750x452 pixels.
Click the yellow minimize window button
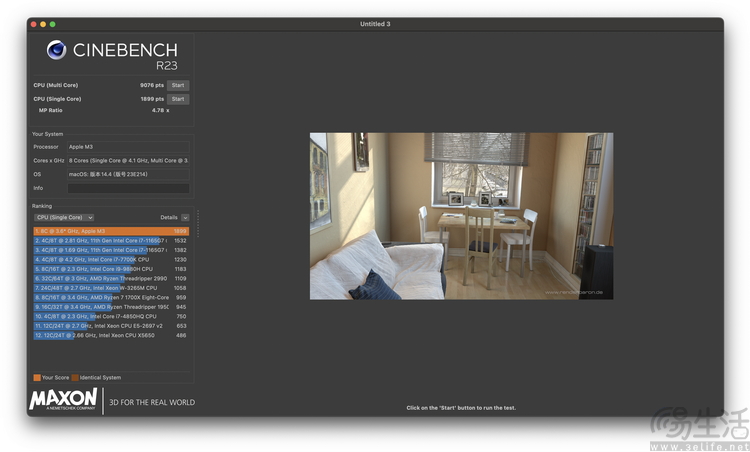pos(43,24)
